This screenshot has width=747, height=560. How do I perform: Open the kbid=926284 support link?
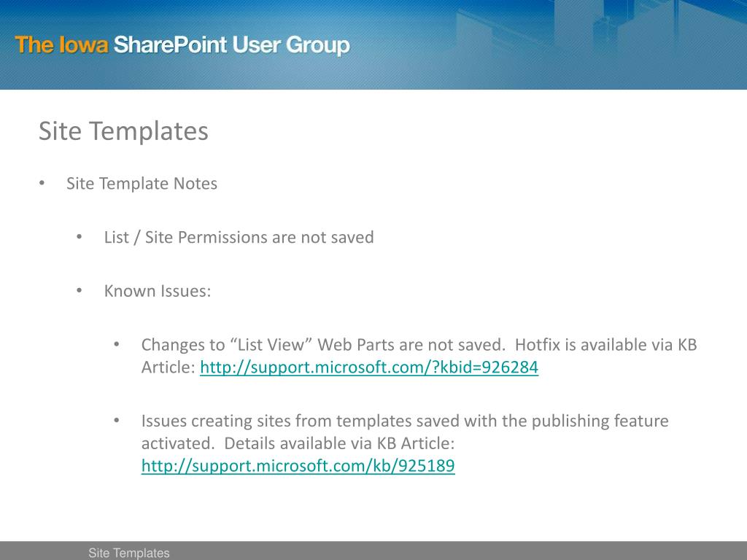point(368,367)
